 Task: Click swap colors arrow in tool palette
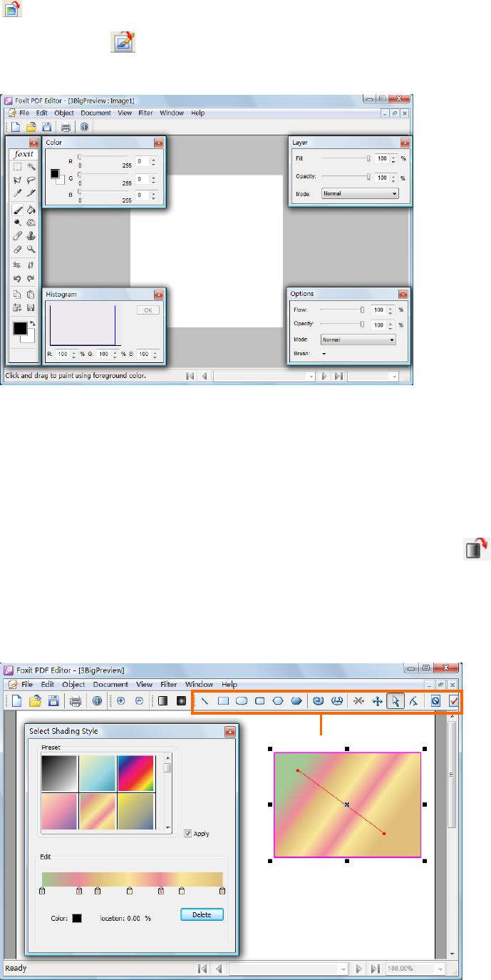[x=31, y=324]
